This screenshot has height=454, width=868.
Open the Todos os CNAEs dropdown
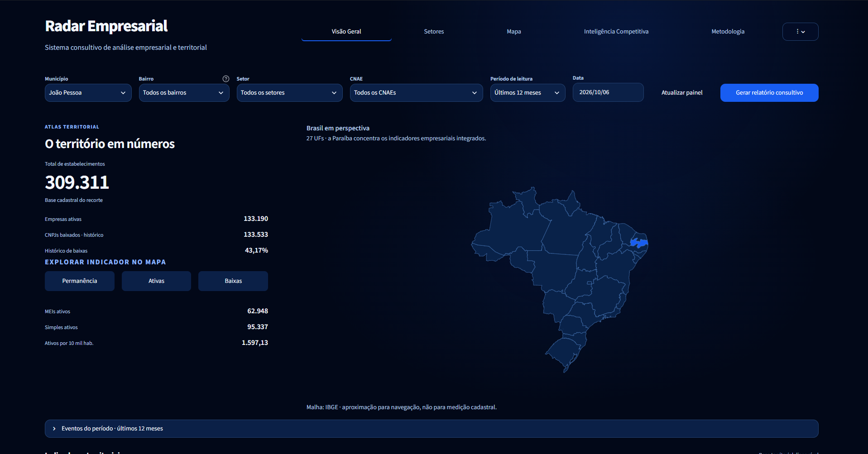[x=416, y=93]
